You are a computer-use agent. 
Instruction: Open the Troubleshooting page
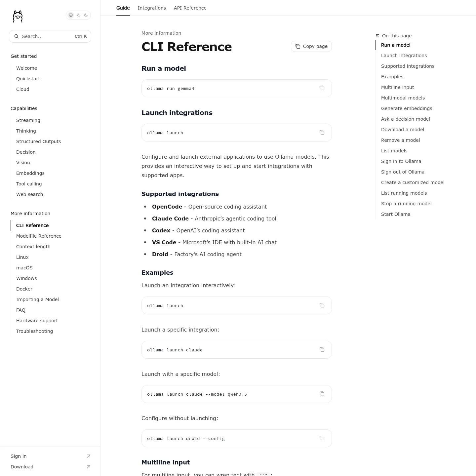coord(34,331)
